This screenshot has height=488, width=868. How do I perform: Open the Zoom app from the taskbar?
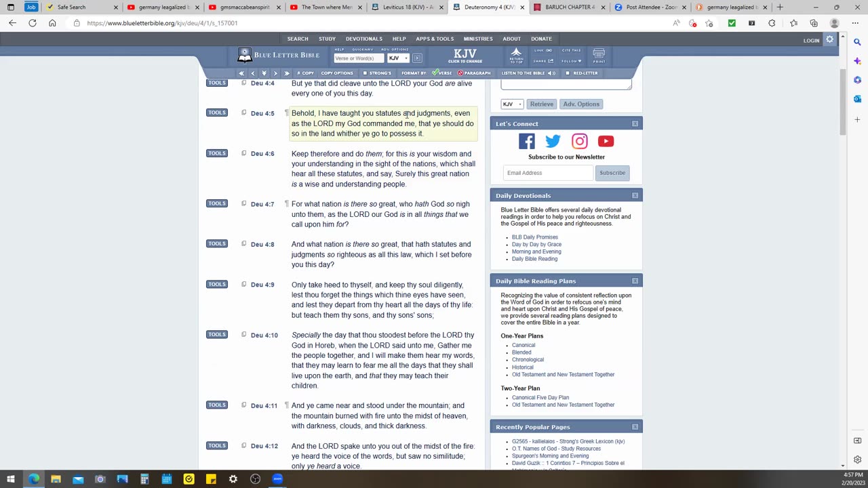(x=277, y=479)
